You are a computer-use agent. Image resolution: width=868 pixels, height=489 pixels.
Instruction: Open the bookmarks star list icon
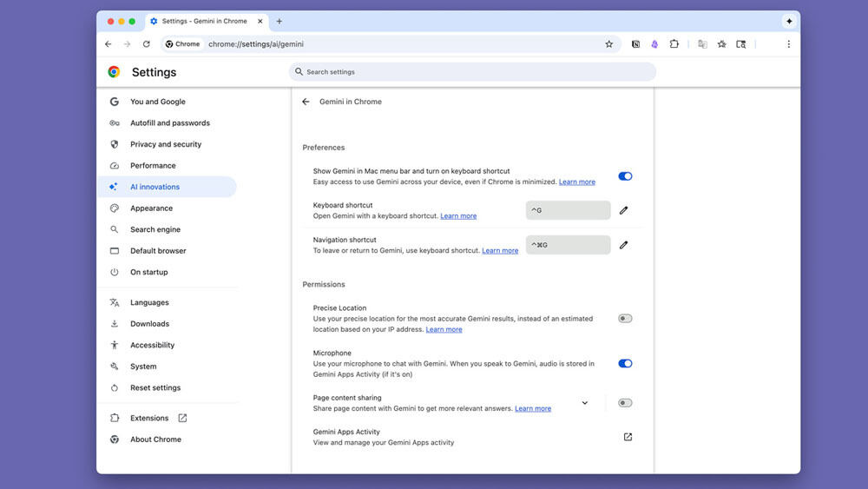(x=722, y=44)
